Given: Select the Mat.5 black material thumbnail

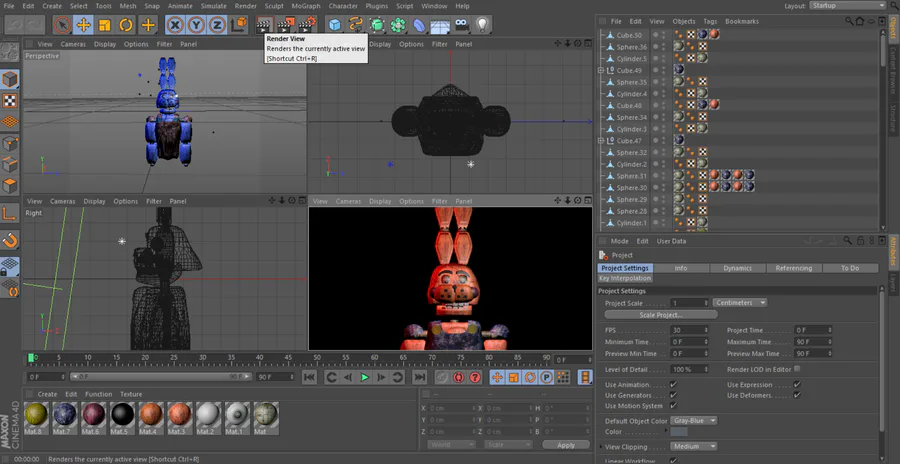Looking at the screenshot, I should (x=122, y=418).
